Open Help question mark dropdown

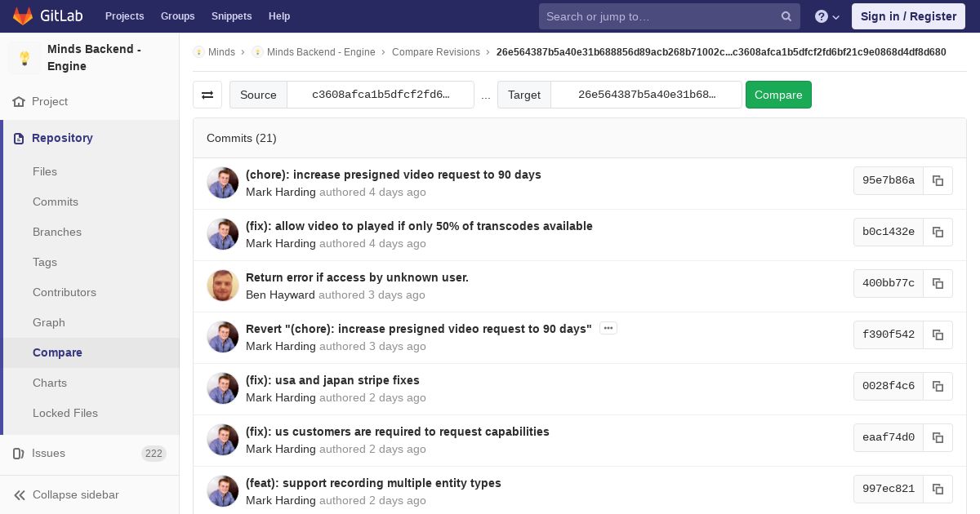827,16
